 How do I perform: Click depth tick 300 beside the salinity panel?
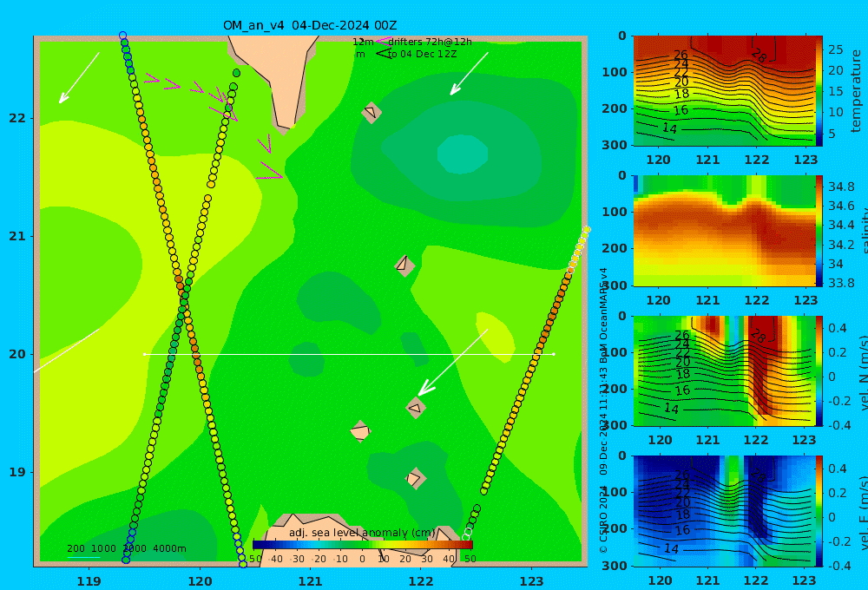click(x=615, y=285)
